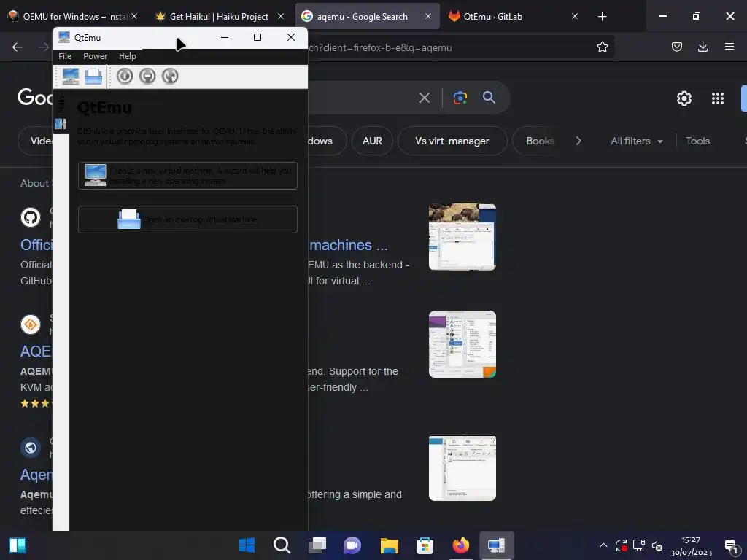
Task: Open the Firefox downloads icon
Action: click(x=703, y=47)
